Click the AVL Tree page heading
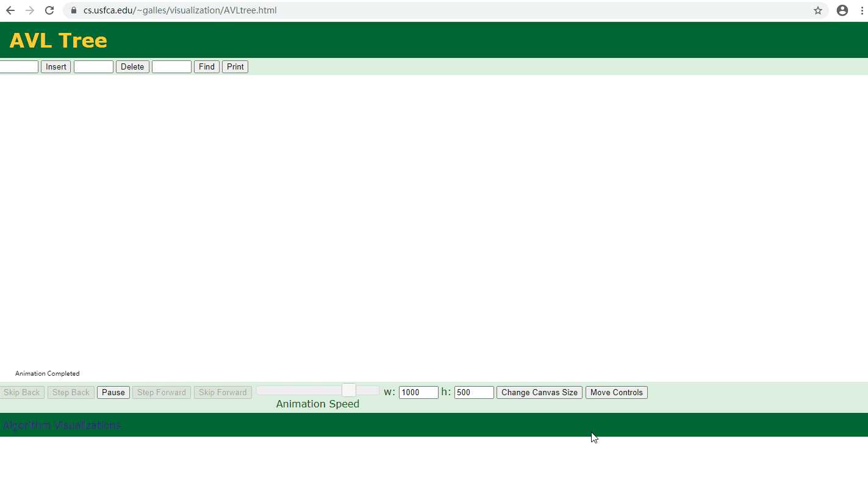The image size is (868, 494). (x=59, y=40)
